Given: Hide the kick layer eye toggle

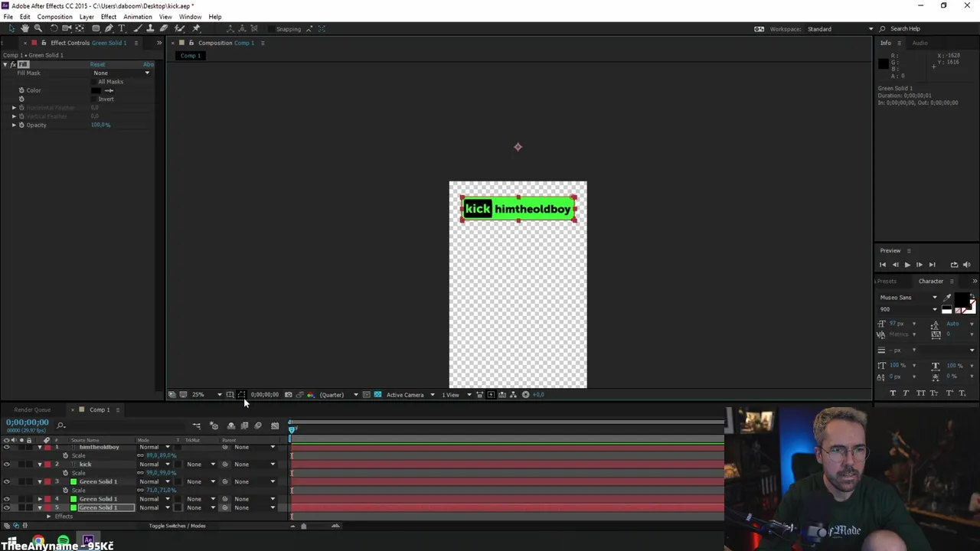Looking at the screenshot, I should [7, 465].
